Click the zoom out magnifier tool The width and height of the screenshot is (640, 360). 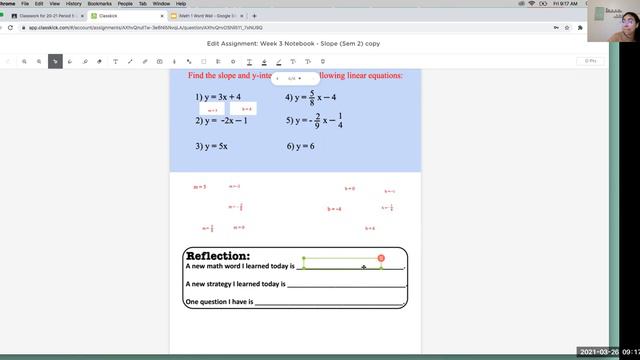click(x=39, y=62)
